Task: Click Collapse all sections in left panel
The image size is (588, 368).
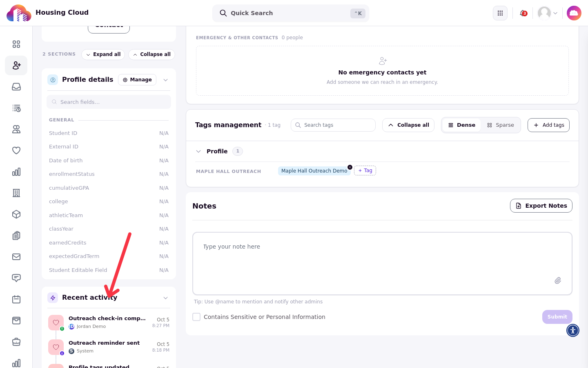Action: [x=152, y=54]
